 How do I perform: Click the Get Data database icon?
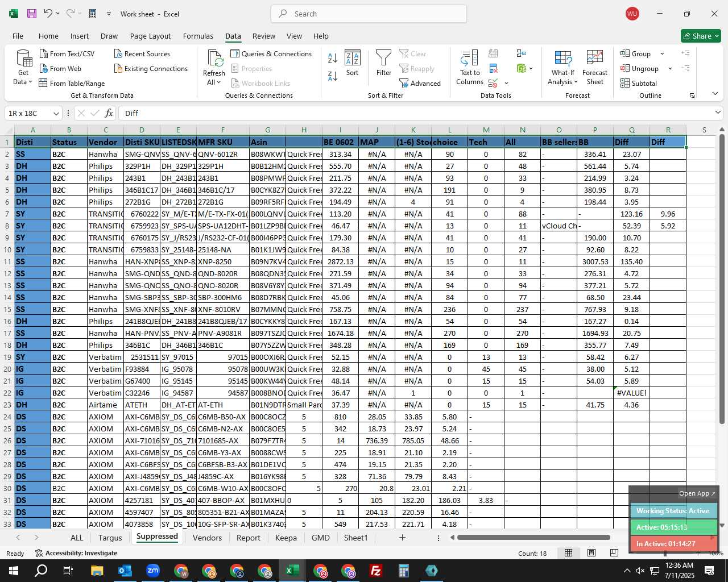[x=23, y=58]
